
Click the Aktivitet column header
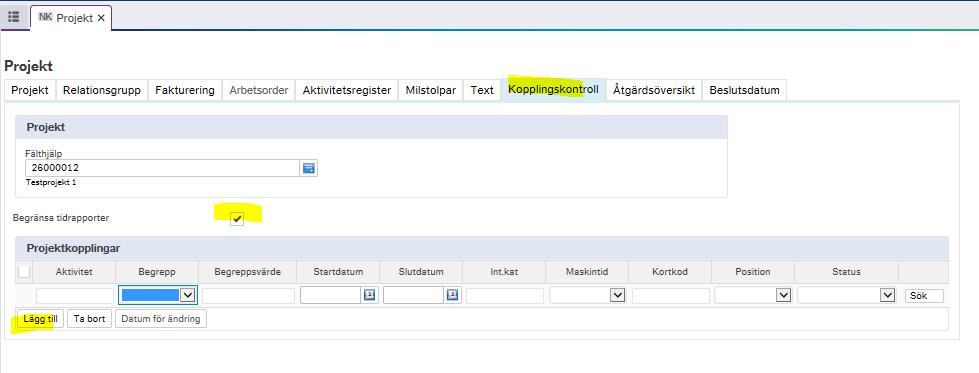click(74, 272)
